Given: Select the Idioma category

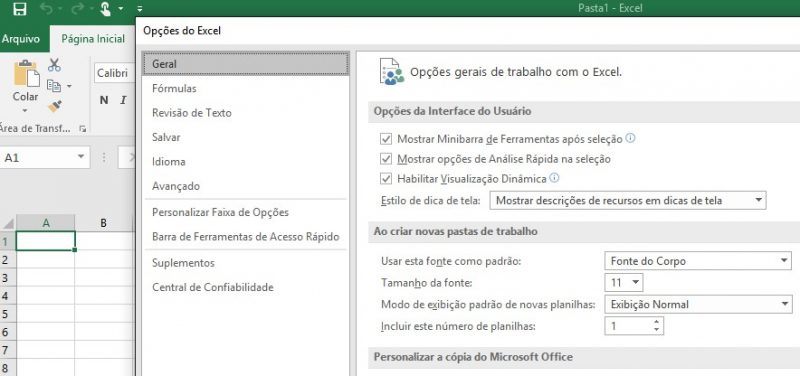Looking at the screenshot, I should (x=246, y=162).
